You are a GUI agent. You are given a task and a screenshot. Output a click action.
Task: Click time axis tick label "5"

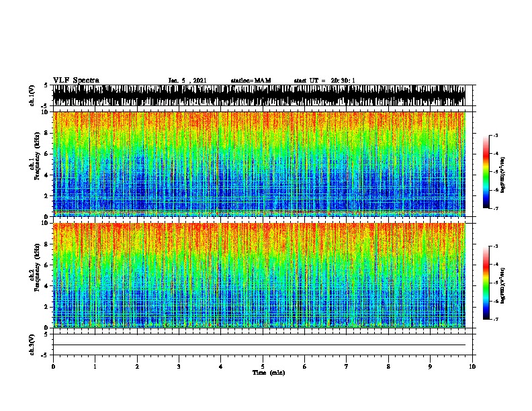click(263, 367)
